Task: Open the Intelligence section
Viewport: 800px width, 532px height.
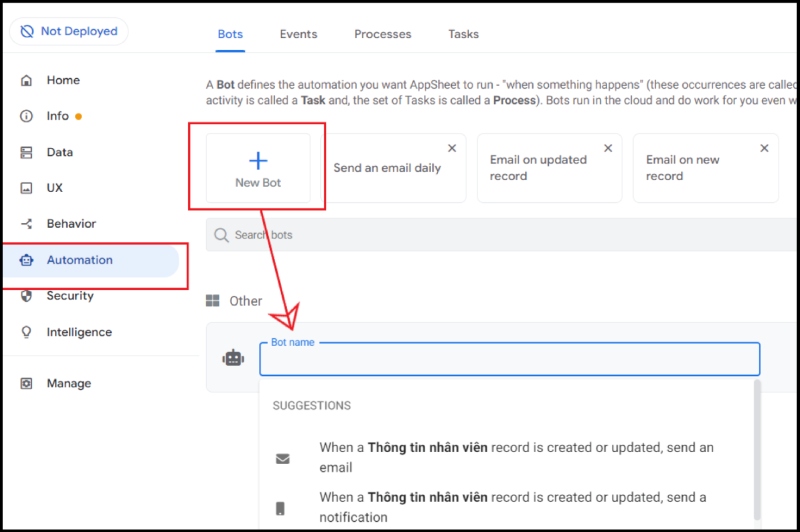Action: pos(79,333)
